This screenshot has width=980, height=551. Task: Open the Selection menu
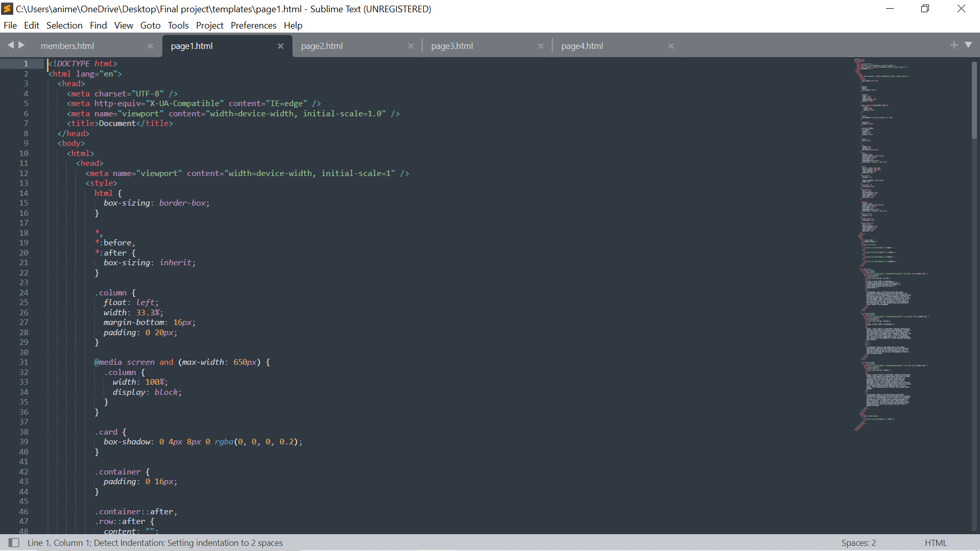[x=64, y=26]
